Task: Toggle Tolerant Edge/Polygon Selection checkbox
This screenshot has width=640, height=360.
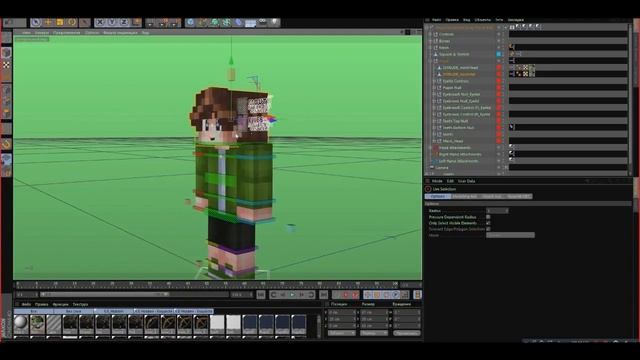Action: pyautogui.click(x=488, y=229)
